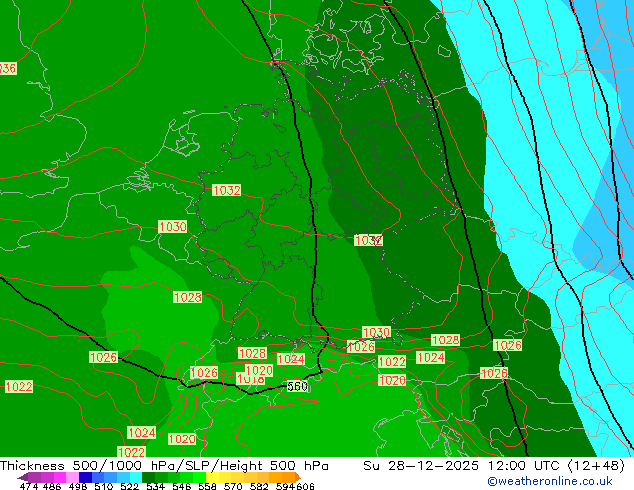Click the 1022 label beside 1024 and 1020
The width and height of the screenshot is (634, 490).
[x=392, y=361]
